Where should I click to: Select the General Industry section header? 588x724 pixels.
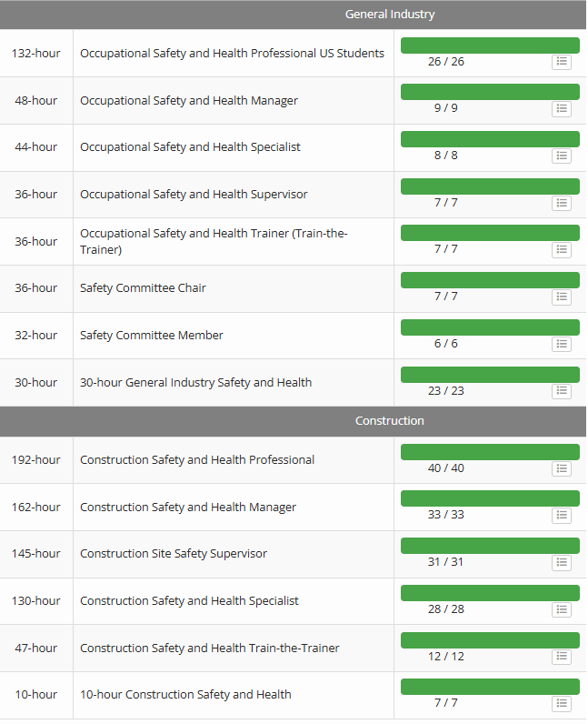coord(389,15)
